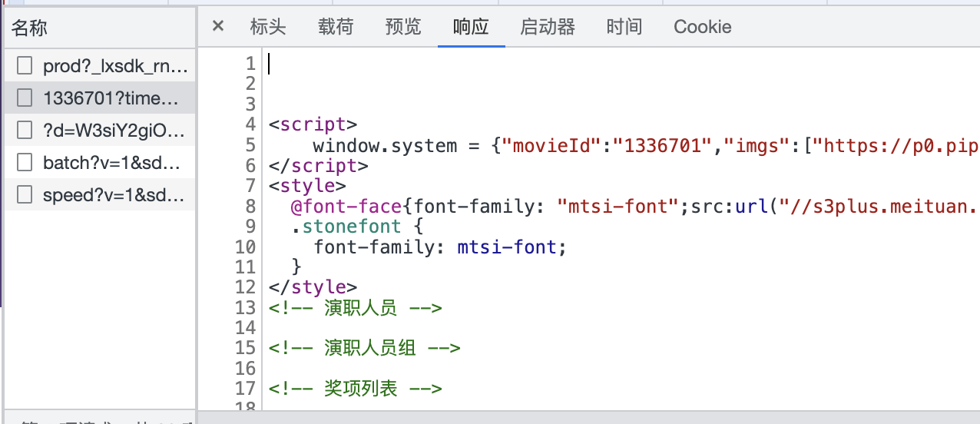Select the speed?v=1&sd request row
The image size is (980, 424).
tap(100, 195)
